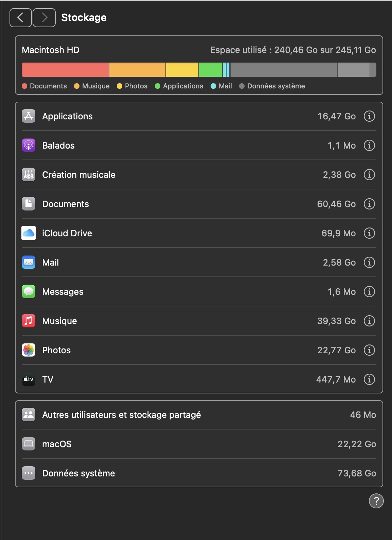
Task: Open iCloud Drive storage info
Action: [x=369, y=233]
